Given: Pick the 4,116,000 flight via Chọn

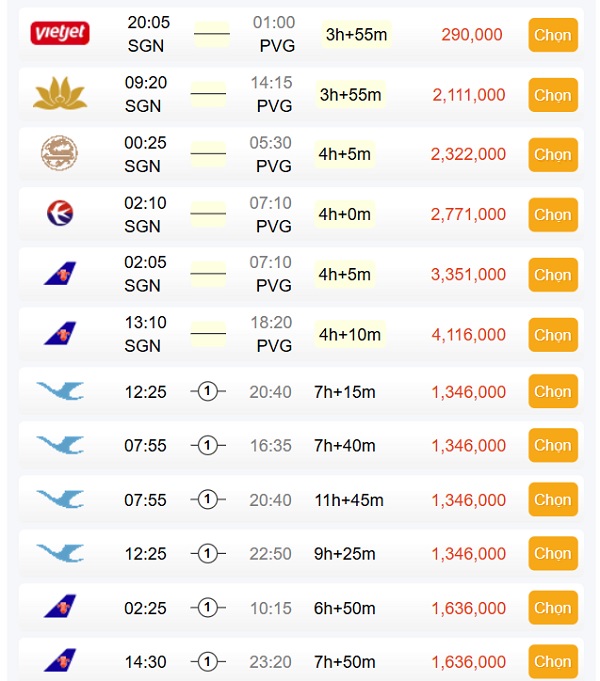Looking at the screenshot, I should tap(552, 334).
